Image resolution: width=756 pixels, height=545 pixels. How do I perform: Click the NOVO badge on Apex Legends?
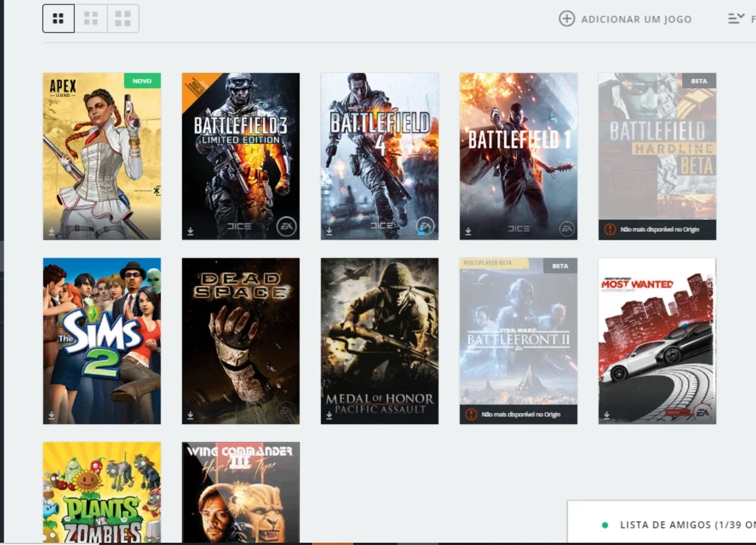point(142,81)
